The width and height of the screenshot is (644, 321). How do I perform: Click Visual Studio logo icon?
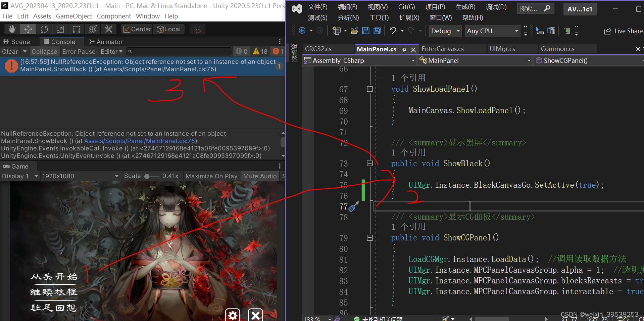tap(297, 9)
